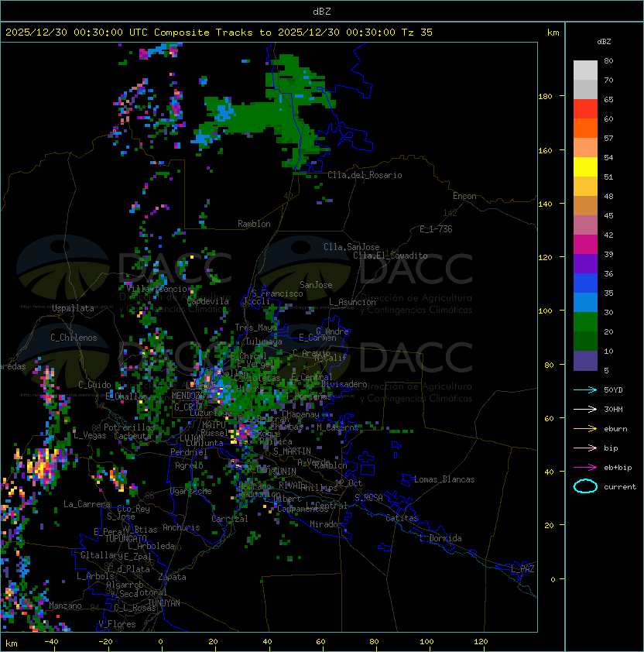Click the 'L_Dormida' map label
The image size is (644, 652).
(440, 538)
